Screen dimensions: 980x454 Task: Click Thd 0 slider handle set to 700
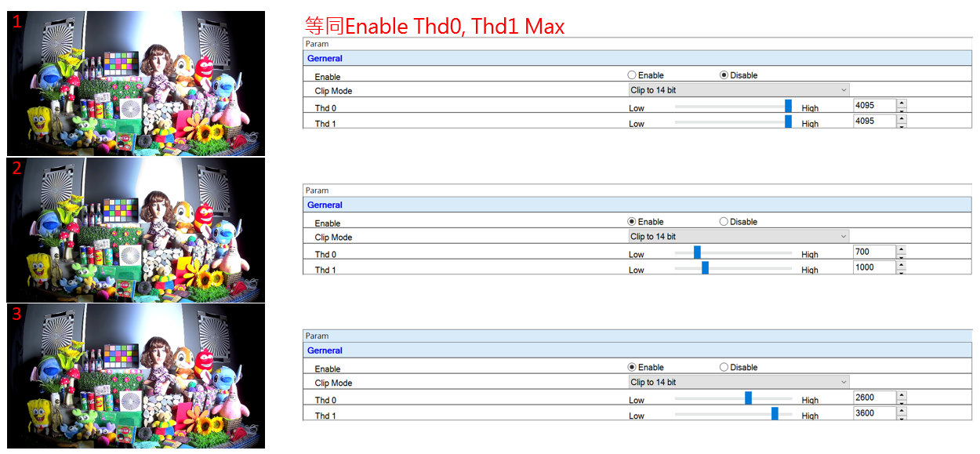[697, 252]
